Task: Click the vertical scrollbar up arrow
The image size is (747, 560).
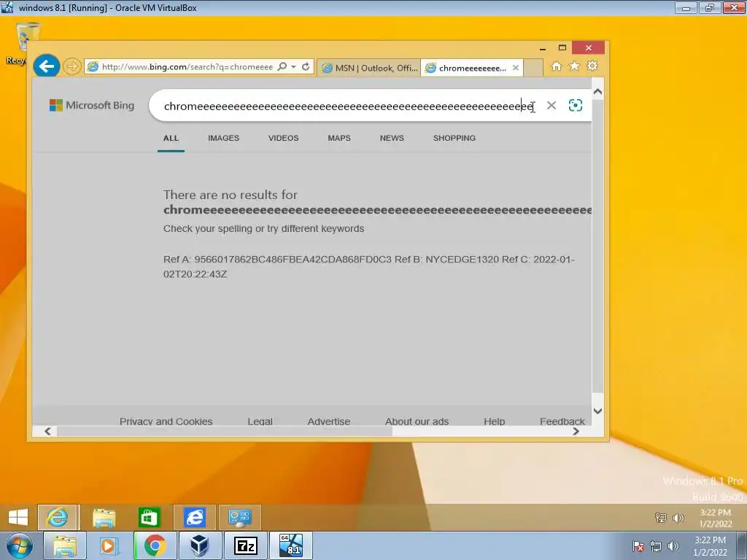Action: point(598,91)
